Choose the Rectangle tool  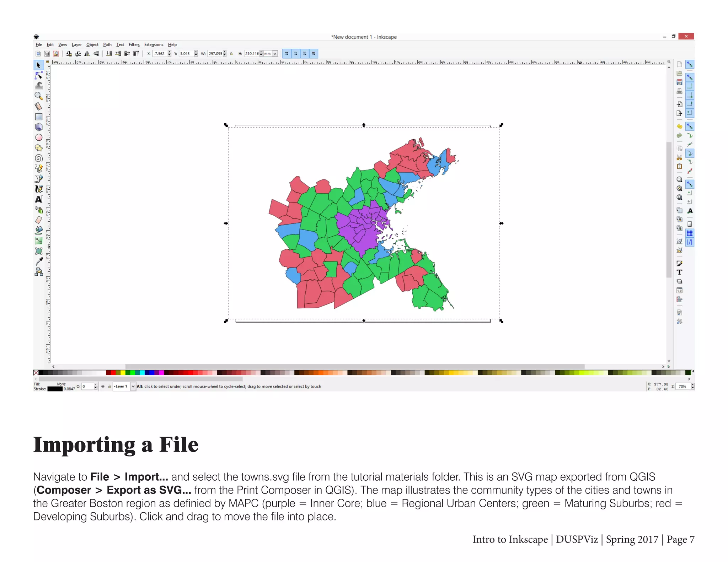39,117
